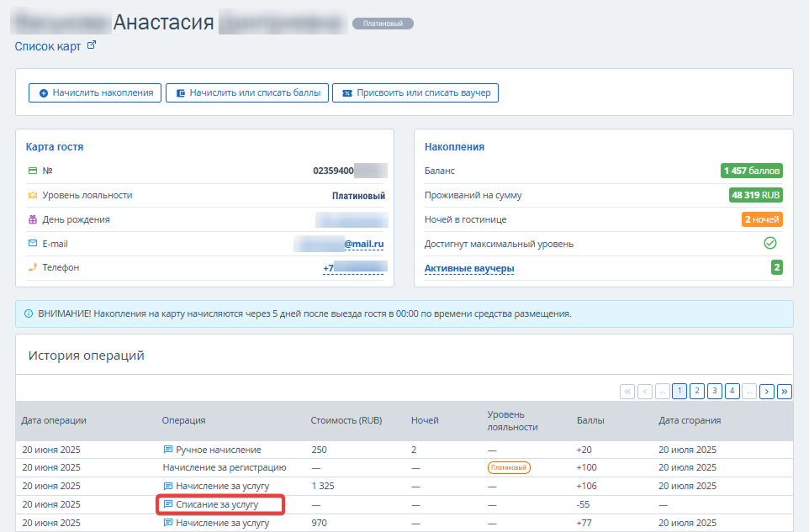Click the active vouchers count badge 2

(x=776, y=267)
